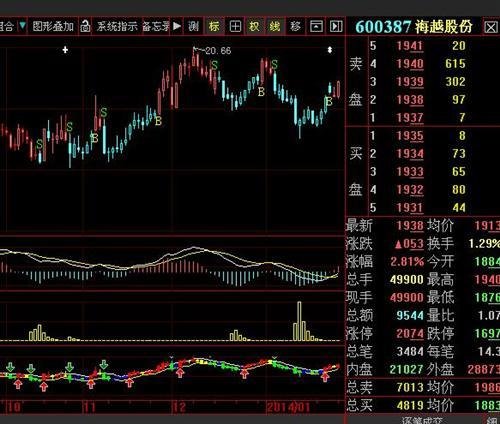The width and height of the screenshot is (500, 424).
Task: Open the 备忘录 memo button
Action: (x=156, y=26)
